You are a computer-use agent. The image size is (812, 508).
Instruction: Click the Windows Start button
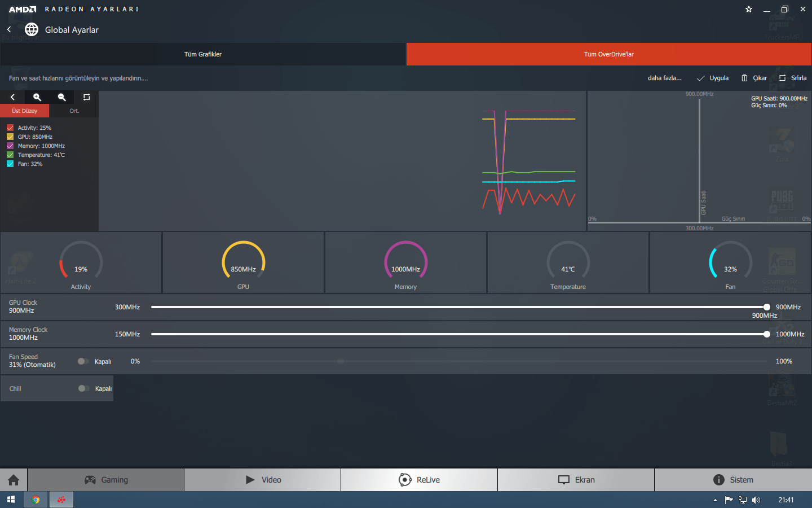(11, 500)
